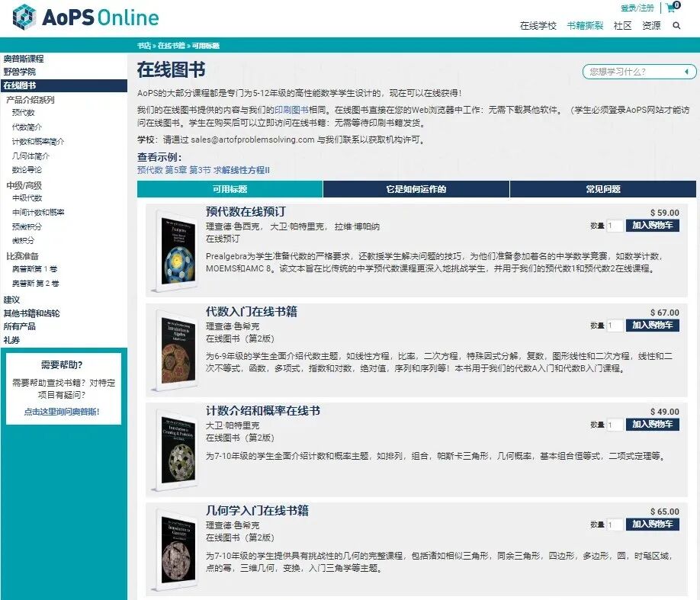The image size is (700, 600).
Task: Open 中级/高级 sidebar section
Action: click(24, 186)
